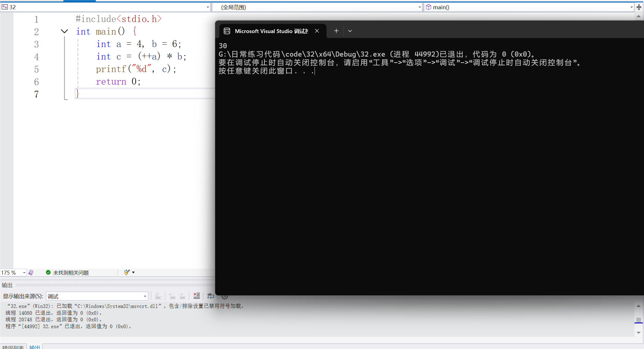The width and height of the screenshot is (644, 349).
Task: Click the split editor icon top right
Action: click(639, 7)
